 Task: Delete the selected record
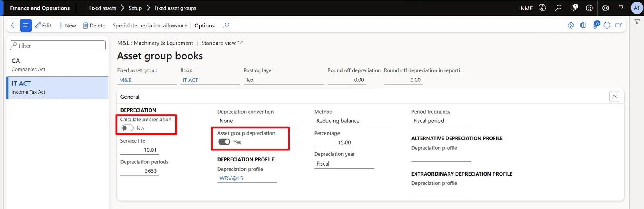tap(94, 25)
